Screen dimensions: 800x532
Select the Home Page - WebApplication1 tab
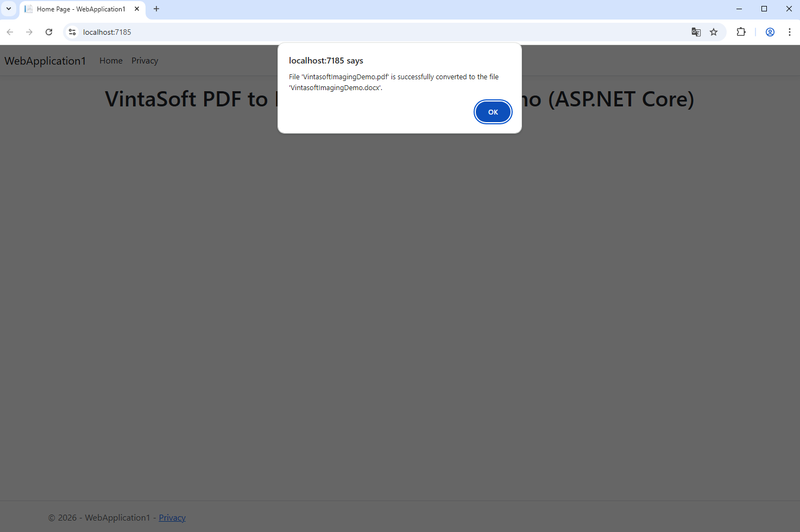click(80, 9)
